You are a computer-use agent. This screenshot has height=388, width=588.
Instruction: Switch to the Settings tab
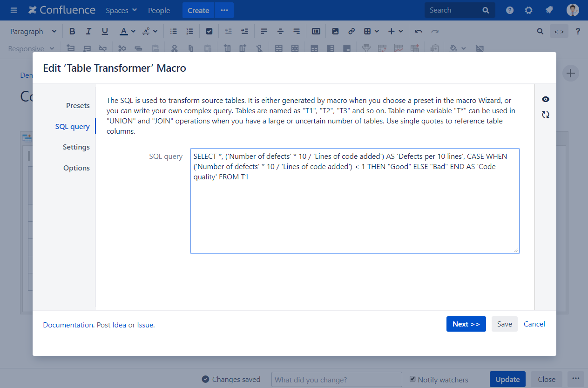(76, 147)
